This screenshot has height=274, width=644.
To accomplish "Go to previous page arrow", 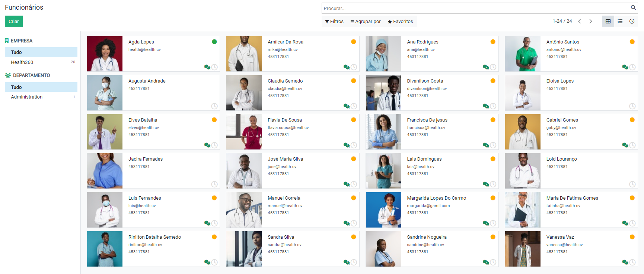I will tap(580, 22).
